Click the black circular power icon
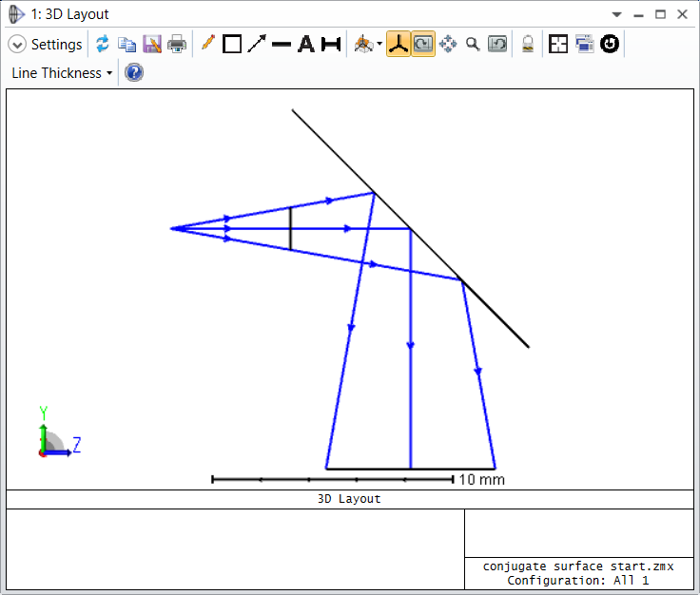This screenshot has width=700, height=595. 610,44
